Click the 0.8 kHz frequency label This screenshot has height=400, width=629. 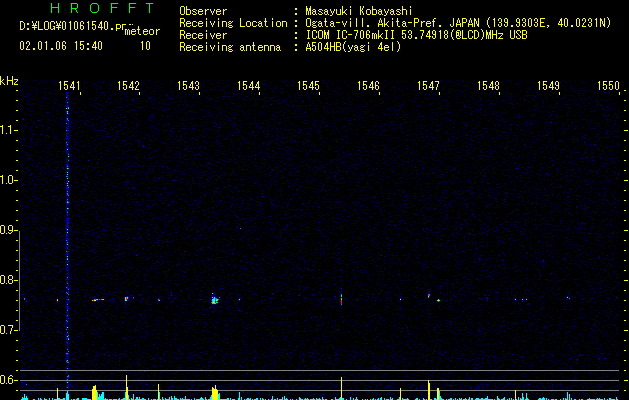tap(7, 280)
